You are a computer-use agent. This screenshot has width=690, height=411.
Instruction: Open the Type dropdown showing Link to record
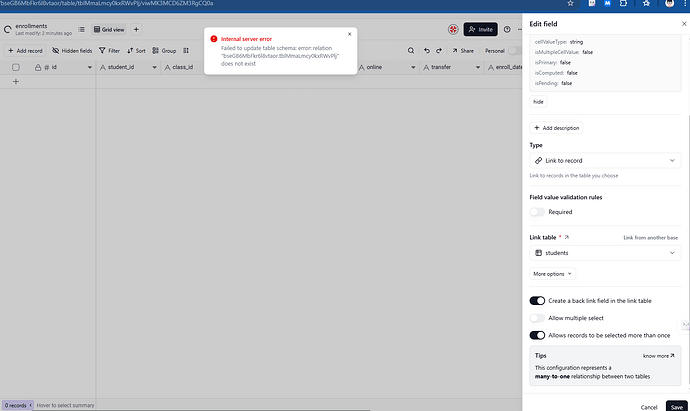(x=605, y=160)
